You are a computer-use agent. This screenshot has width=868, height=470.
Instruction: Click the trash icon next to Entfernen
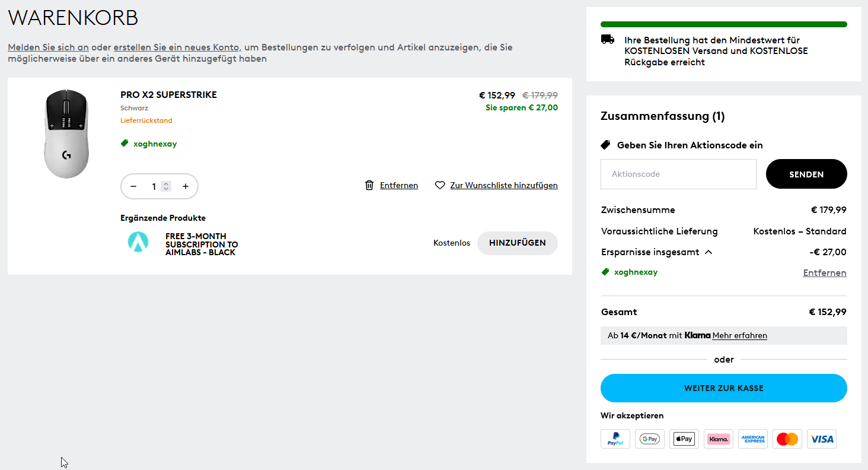tap(369, 185)
